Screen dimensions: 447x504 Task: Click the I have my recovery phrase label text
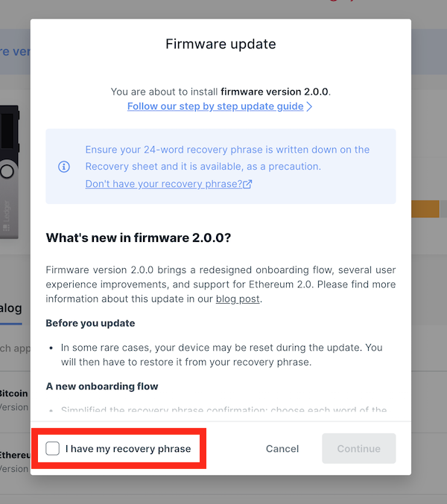tap(128, 449)
